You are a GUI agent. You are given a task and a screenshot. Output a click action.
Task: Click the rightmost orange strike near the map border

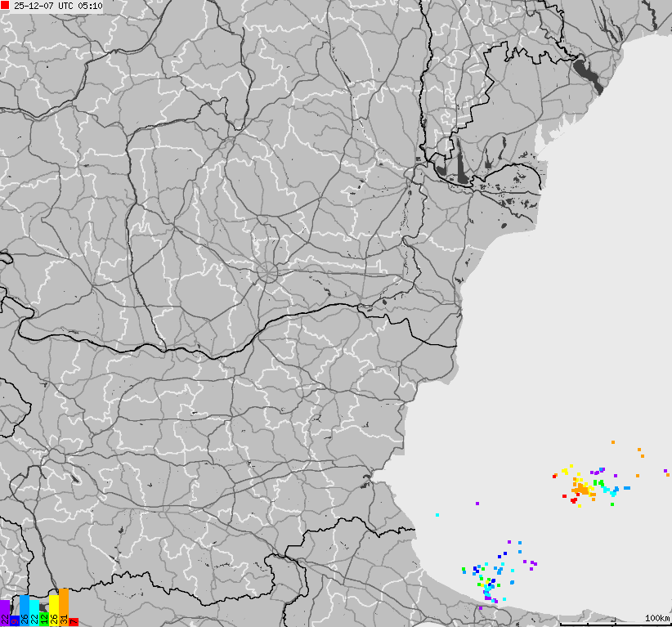(x=666, y=474)
